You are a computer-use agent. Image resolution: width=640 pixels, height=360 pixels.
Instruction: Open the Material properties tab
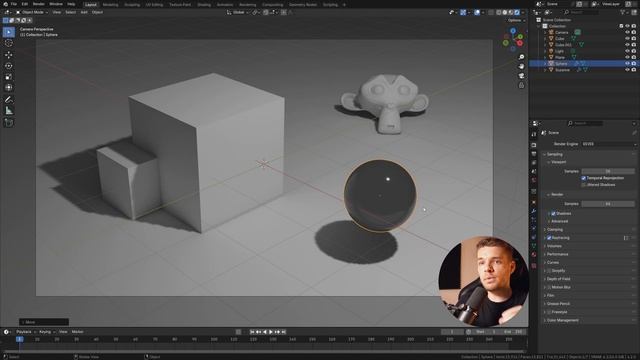(x=534, y=254)
